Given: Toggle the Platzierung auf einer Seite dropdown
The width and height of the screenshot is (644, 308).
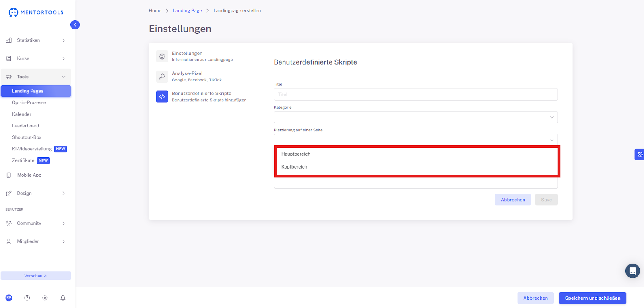Looking at the screenshot, I should 416,139.
